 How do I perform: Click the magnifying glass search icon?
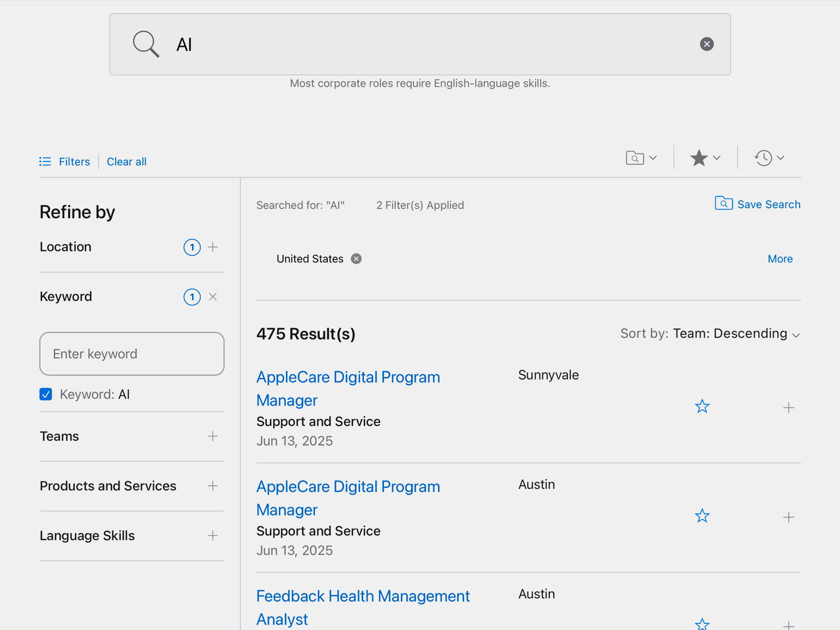point(146,44)
